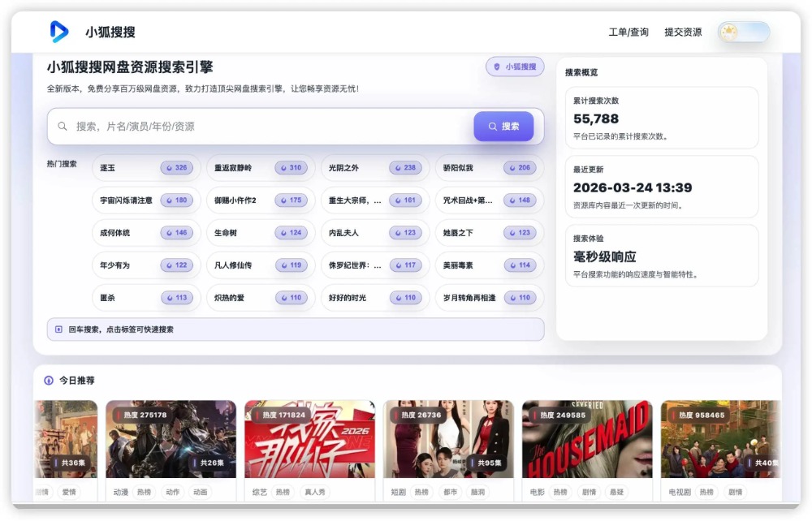The width and height of the screenshot is (812, 521).
Task: Open the 工单/查询 menu item
Action: (628, 32)
